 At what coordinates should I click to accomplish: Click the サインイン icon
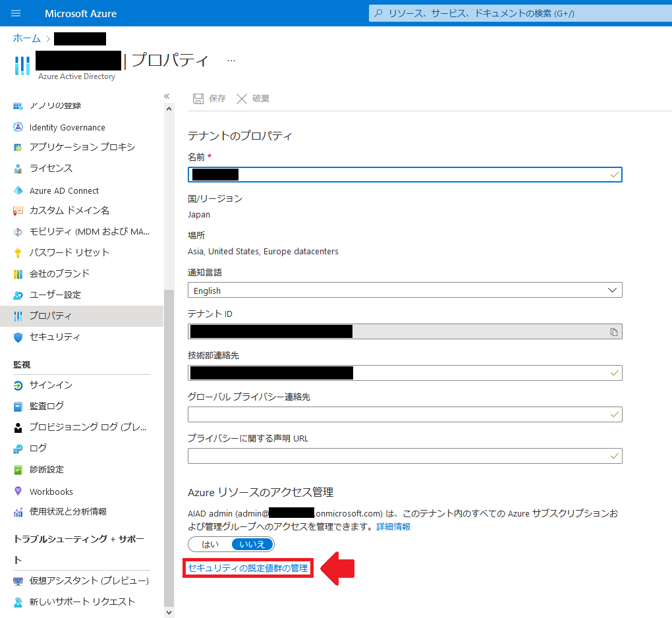18,385
